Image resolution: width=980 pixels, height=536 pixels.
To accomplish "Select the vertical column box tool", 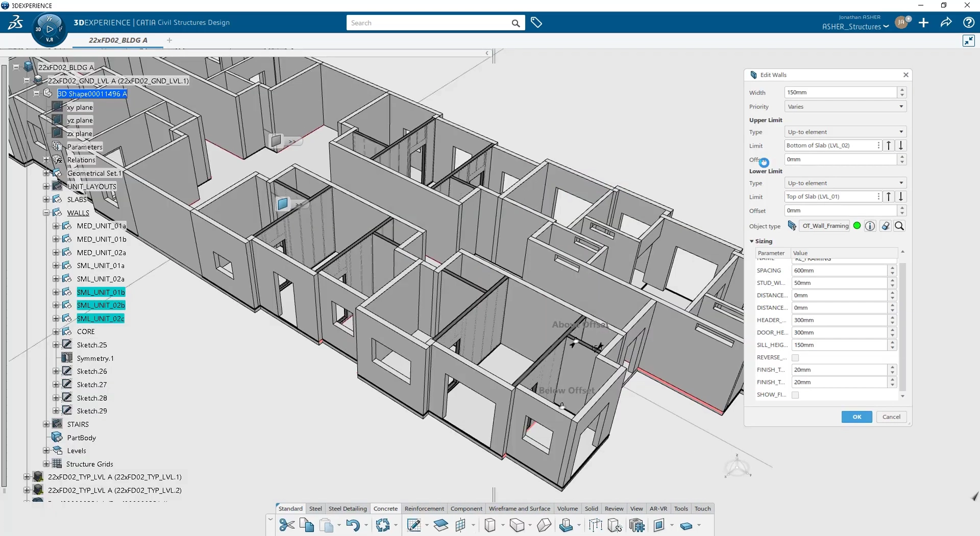I will [490, 525].
